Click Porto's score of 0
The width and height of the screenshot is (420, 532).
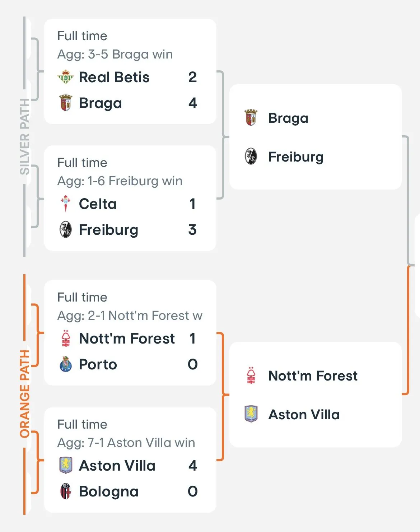click(192, 364)
